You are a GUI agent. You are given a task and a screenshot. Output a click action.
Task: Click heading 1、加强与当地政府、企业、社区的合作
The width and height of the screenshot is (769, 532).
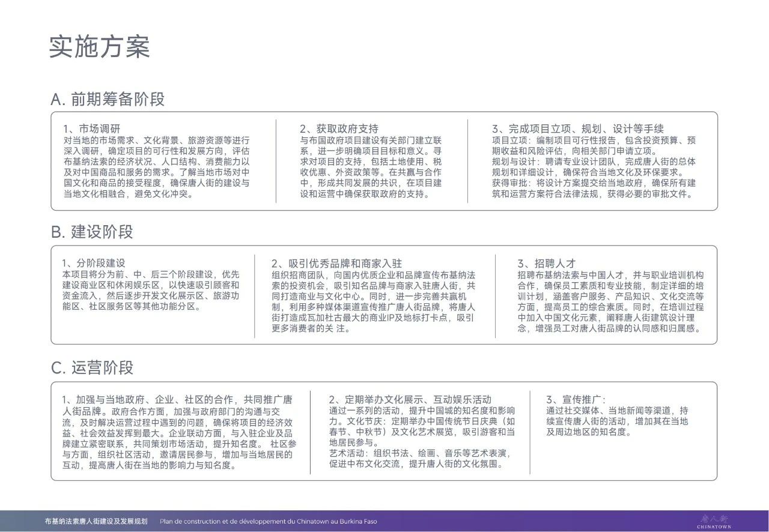pyautogui.click(x=150, y=399)
